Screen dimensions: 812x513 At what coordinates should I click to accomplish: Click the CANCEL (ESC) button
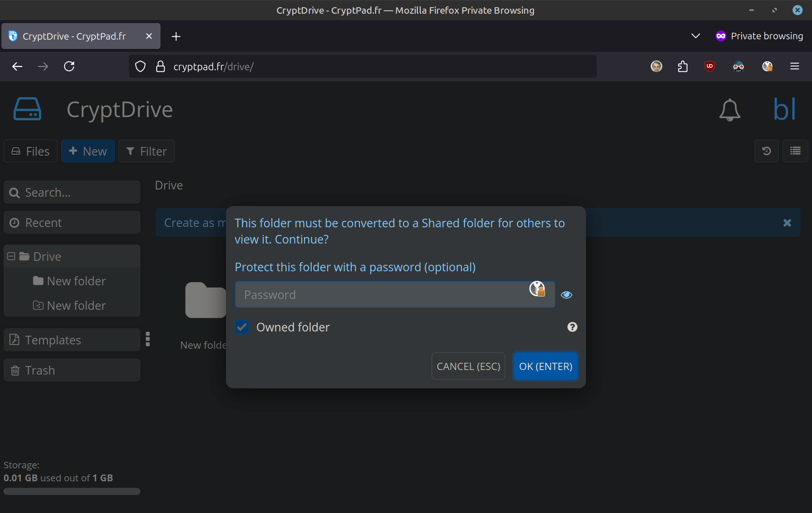coord(468,366)
